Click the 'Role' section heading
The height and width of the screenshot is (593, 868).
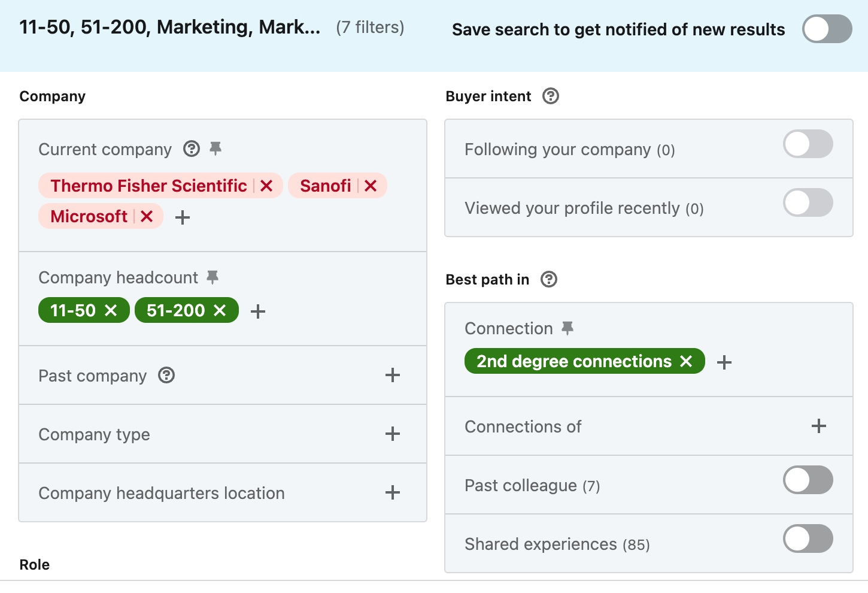(x=35, y=565)
